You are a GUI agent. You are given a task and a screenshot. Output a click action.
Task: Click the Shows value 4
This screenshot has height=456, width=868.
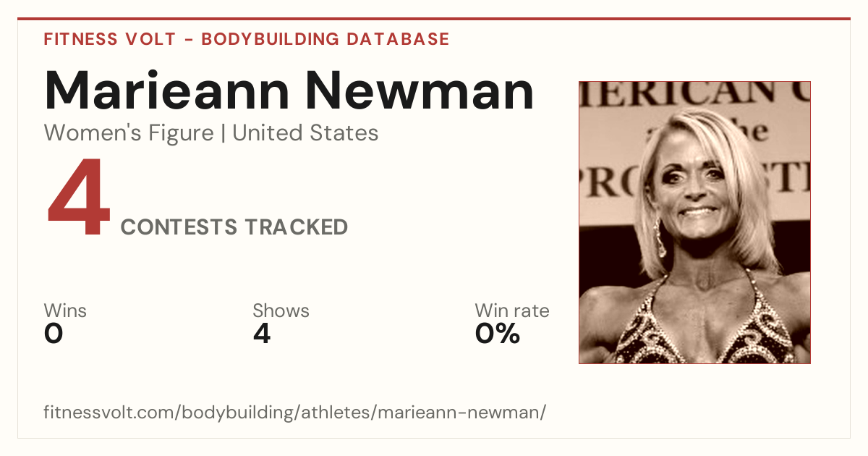click(x=261, y=334)
